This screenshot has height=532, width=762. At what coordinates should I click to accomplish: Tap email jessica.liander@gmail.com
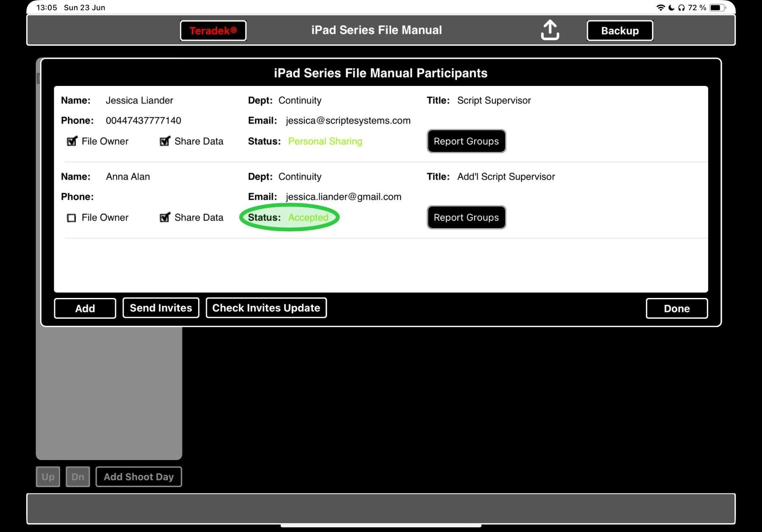pyautogui.click(x=343, y=197)
